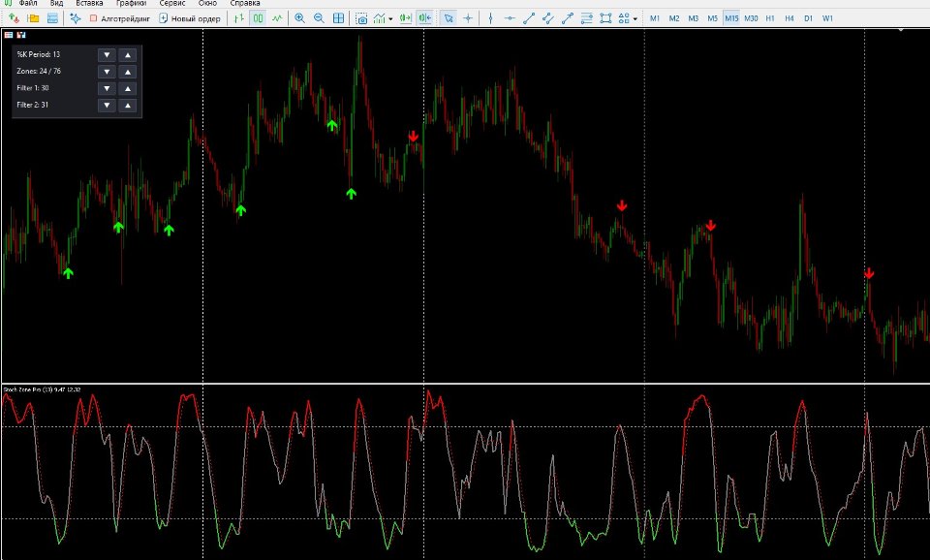Open the Справка menu

(245, 3)
